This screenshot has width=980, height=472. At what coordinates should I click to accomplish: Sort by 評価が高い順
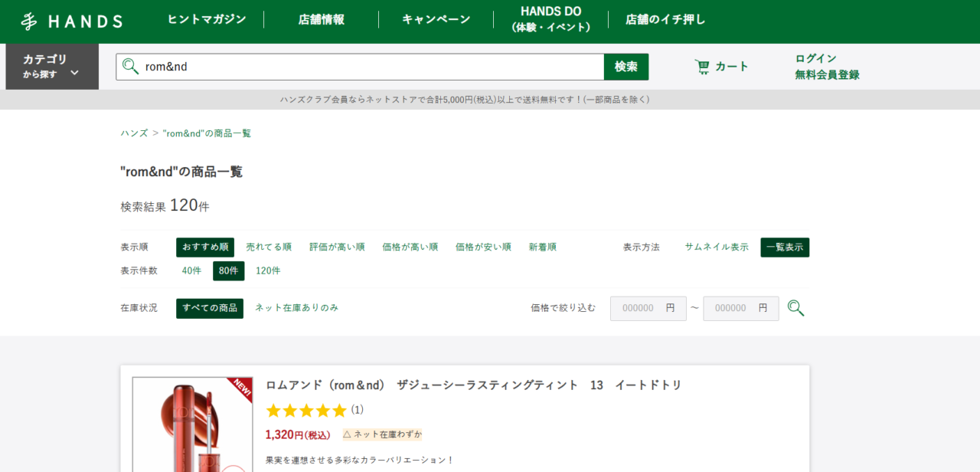pos(337,247)
